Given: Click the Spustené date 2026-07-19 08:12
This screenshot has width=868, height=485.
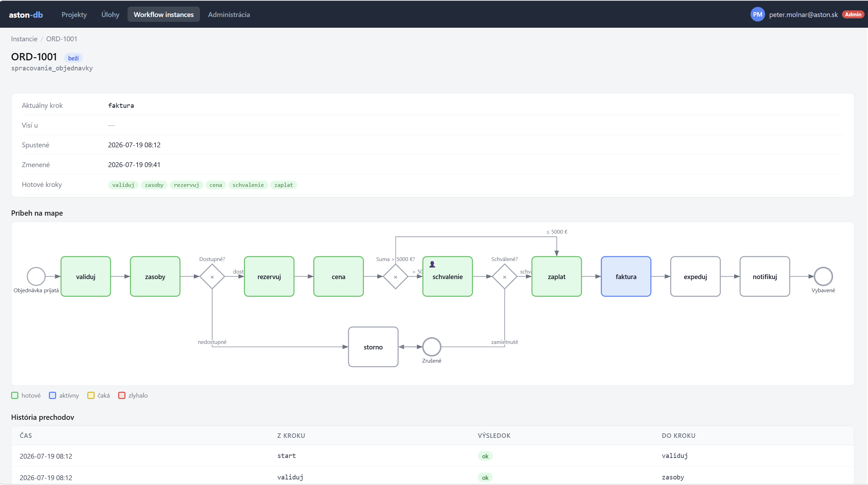Looking at the screenshot, I should click(x=134, y=145).
